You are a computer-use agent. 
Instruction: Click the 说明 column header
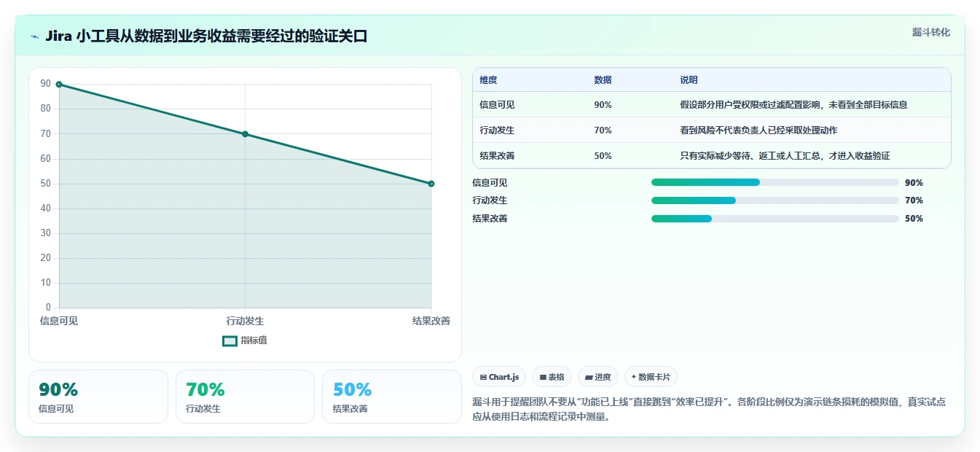pyautogui.click(x=689, y=80)
